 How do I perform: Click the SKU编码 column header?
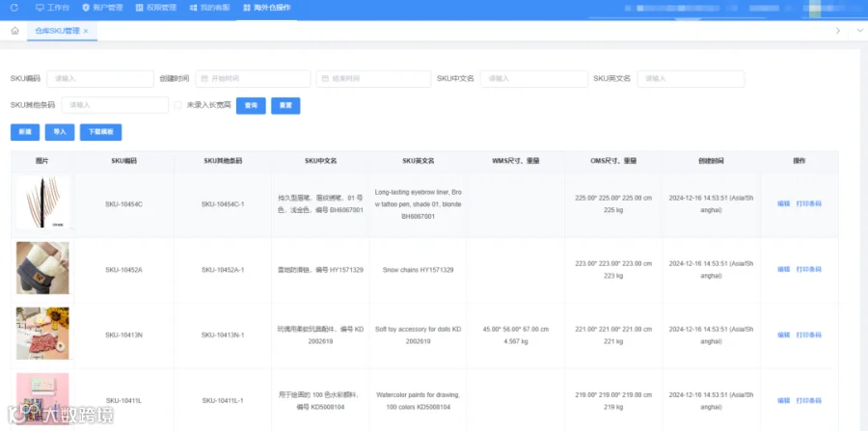[124, 161]
